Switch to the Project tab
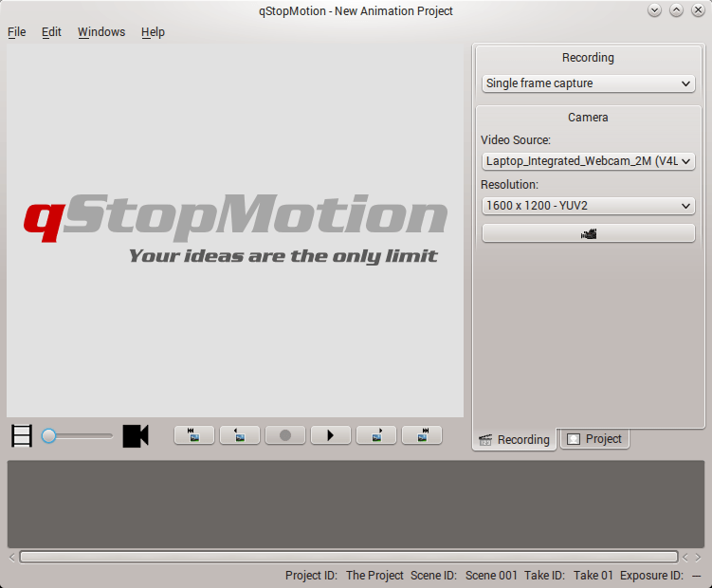The width and height of the screenshot is (712, 588). pos(594,439)
